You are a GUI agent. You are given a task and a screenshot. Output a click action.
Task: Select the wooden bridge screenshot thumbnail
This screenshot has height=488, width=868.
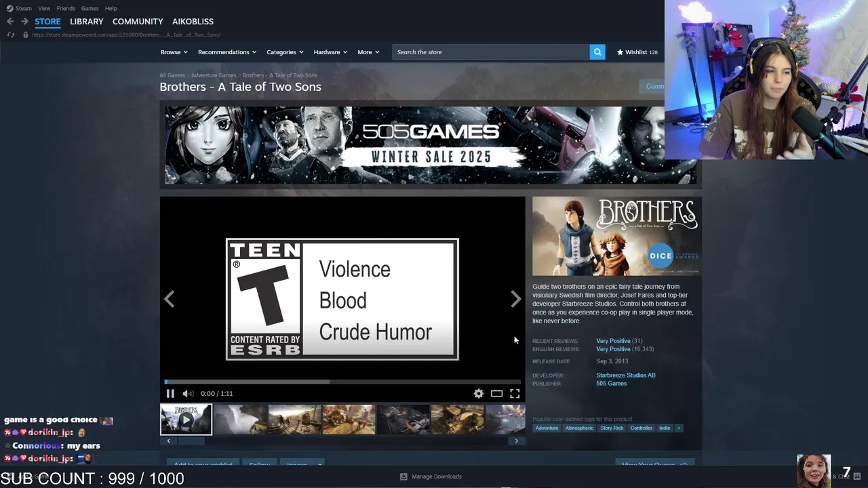click(295, 420)
